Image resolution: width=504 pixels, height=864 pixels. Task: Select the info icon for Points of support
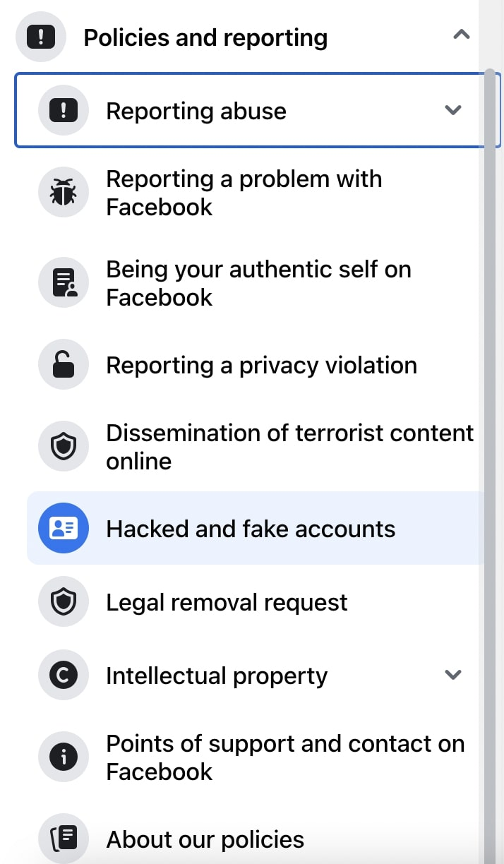pyautogui.click(x=63, y=757)
